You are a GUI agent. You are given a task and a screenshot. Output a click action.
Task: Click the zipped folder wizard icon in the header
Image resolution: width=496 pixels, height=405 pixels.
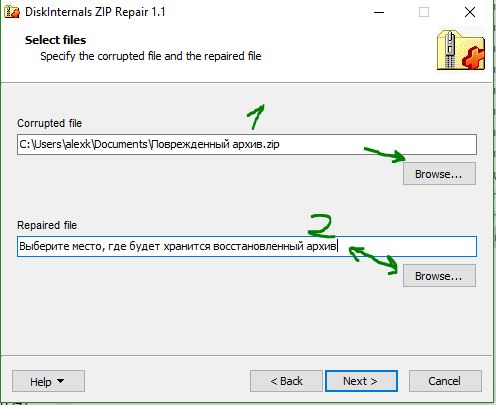click(x=461, y=50)
